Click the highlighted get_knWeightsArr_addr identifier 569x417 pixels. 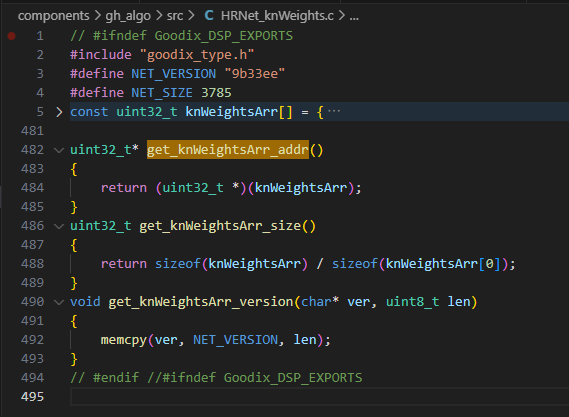tap(228, 150)
